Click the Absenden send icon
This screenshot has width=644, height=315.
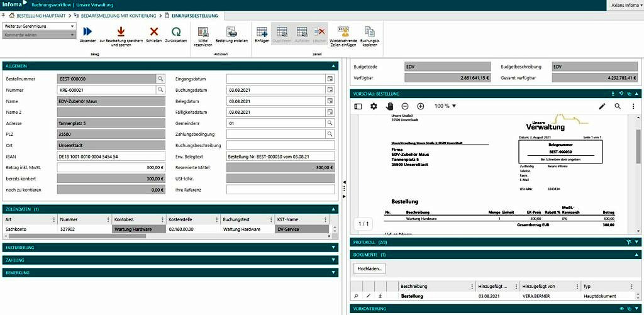point(87,31)
